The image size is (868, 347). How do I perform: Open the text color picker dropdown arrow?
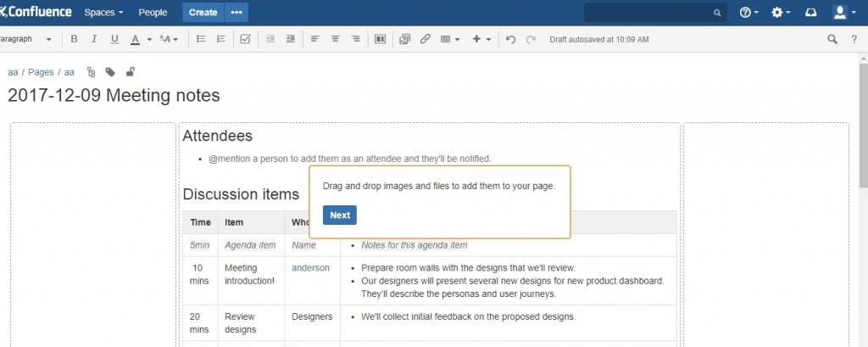click(x=149, y=40)
